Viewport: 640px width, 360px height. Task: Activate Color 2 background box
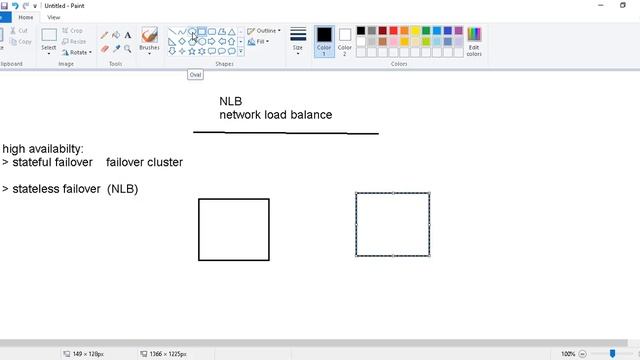pos(345,41)
